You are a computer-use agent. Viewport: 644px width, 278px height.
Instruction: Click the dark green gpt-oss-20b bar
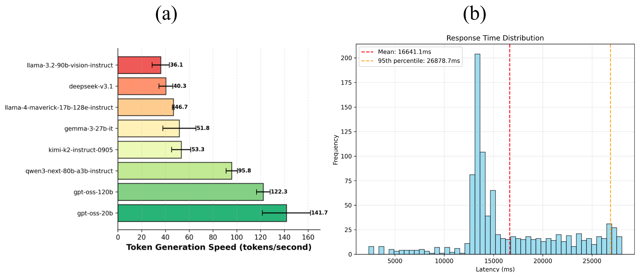[202, 213]
